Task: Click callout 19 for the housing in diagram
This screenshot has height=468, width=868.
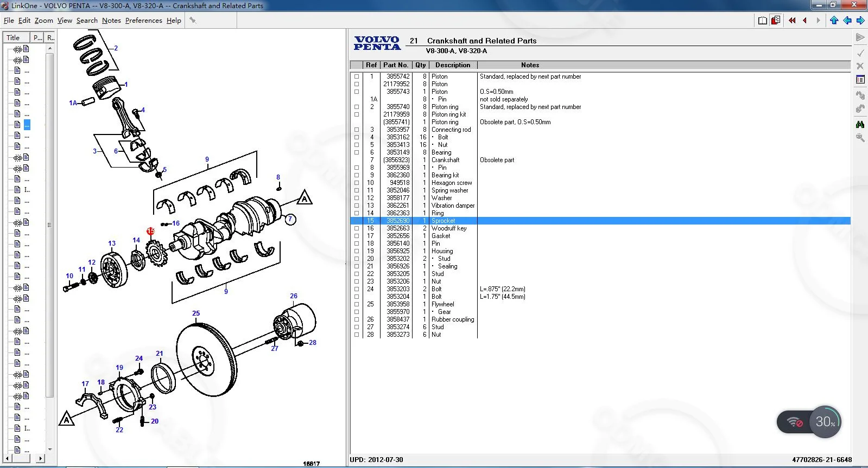Action: click(x=119, y=368)
